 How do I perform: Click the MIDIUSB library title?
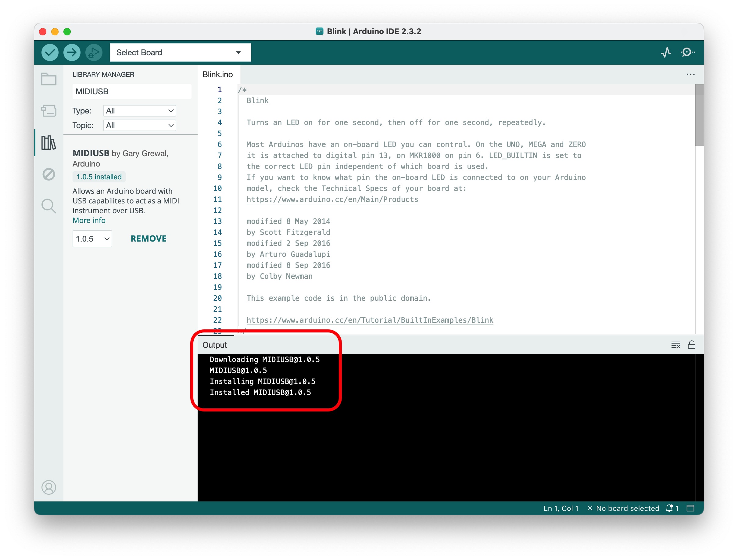91,153
